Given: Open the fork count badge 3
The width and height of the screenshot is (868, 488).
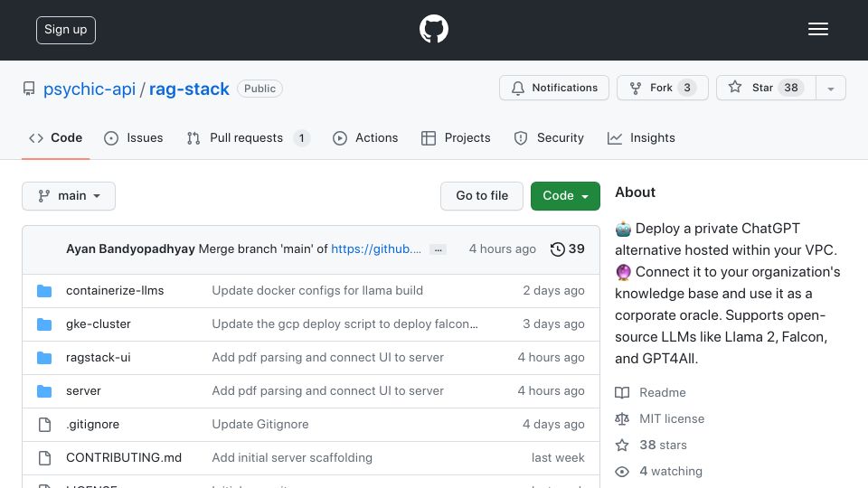Looking at the screenshot, I should coord(687,88).
